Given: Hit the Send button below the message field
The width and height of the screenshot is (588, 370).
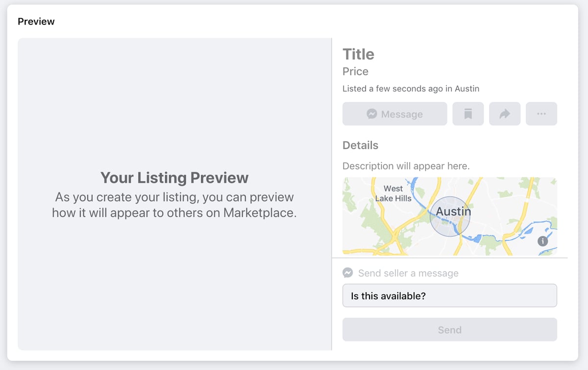Looking at the screenshot, I should click(x=449, y=329).
